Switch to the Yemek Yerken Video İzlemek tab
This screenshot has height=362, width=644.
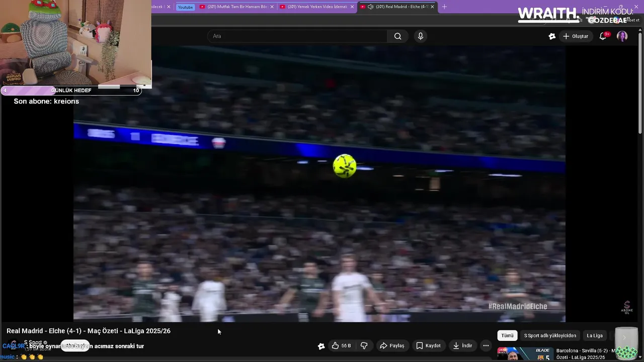[x=317, y=7]
